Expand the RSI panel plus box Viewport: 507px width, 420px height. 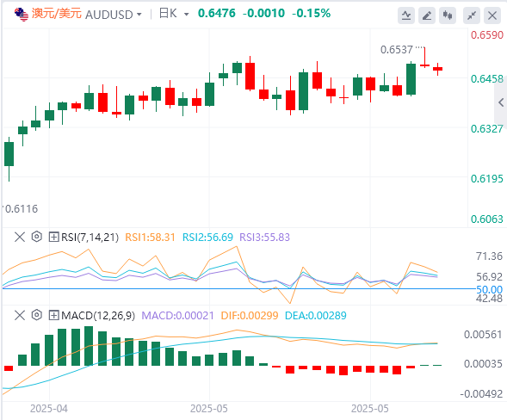pos(53,237)
